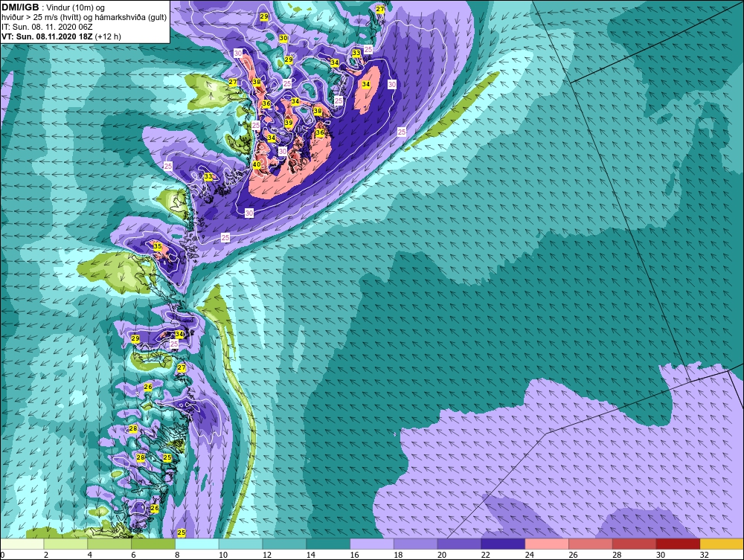The image size is (744, 560).
Task: Click the color scale tick label 20
Action: pyautogui.click(x=442, y=555)
